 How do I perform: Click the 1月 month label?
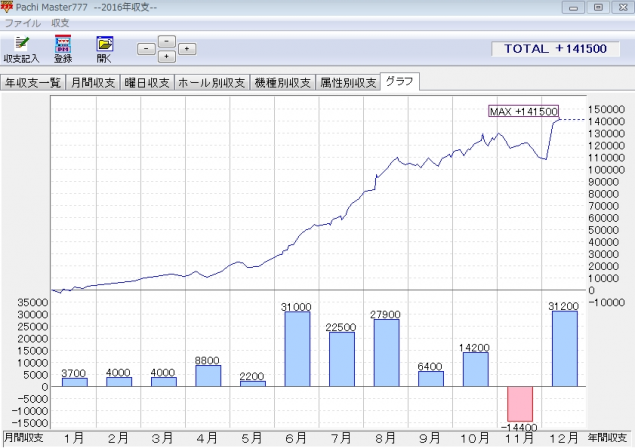pyautogui.click(x=74, y=438)
